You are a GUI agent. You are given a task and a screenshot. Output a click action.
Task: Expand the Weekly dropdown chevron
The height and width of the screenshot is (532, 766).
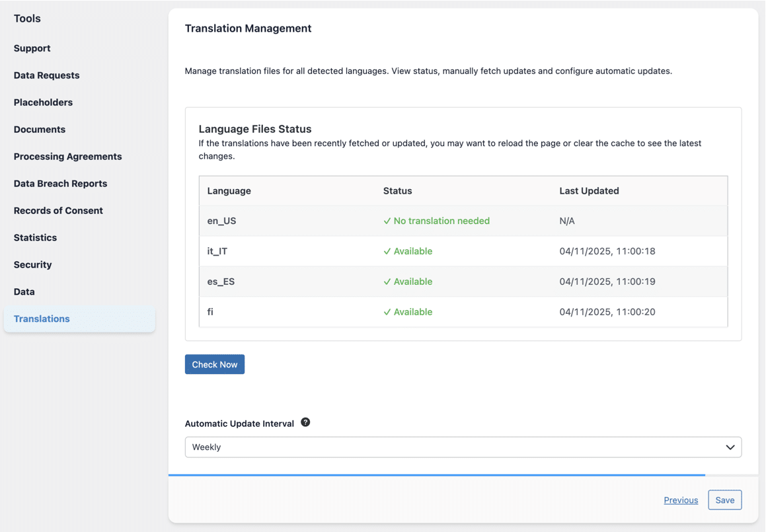(730, 447)
